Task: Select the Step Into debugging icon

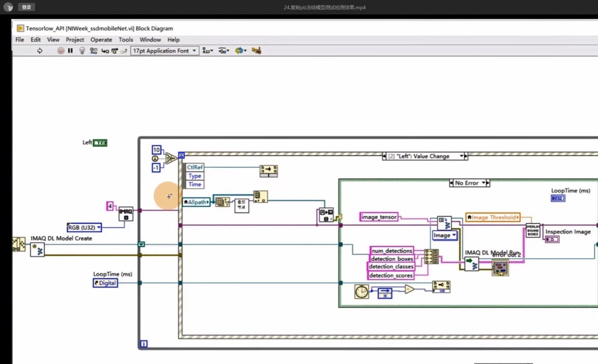Action: [105, 50]
